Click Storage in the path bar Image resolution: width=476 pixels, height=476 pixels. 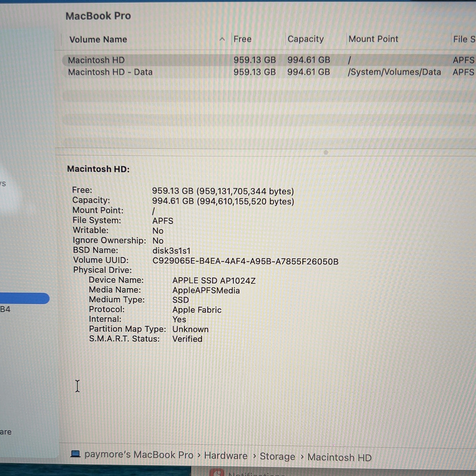click(277, 457)
